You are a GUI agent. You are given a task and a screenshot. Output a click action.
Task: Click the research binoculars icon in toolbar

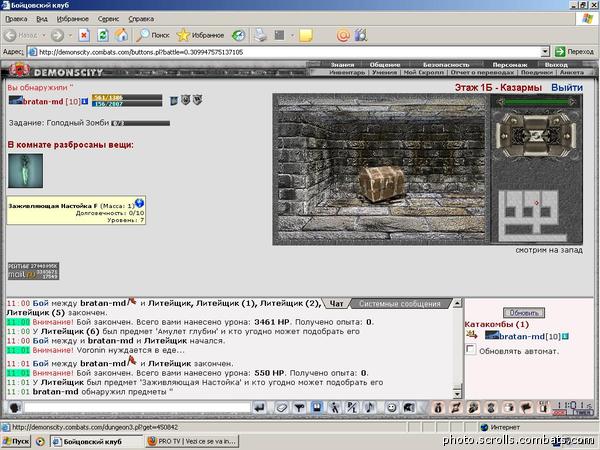tap(361, 35)
